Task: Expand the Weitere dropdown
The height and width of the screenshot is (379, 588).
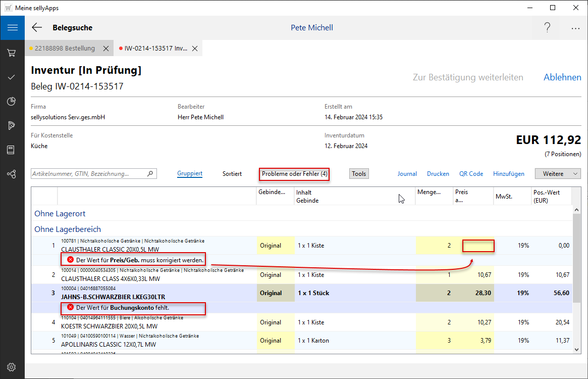Action: (558, 174)
